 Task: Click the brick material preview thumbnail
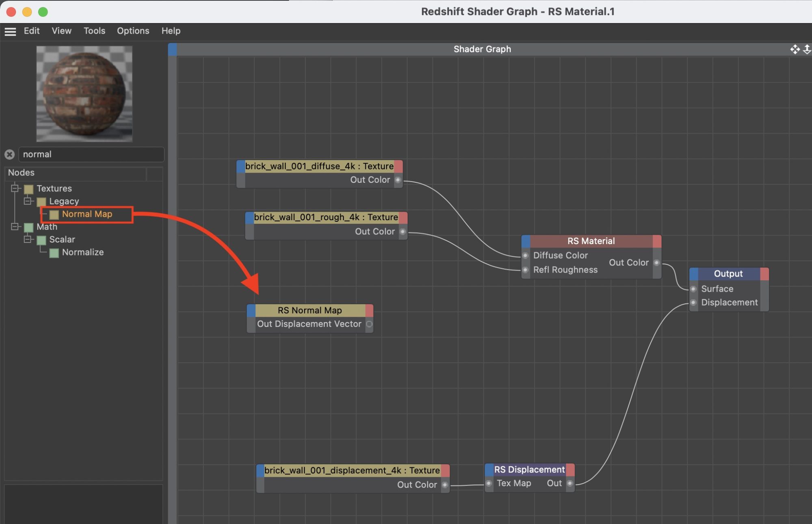[84, 94]
